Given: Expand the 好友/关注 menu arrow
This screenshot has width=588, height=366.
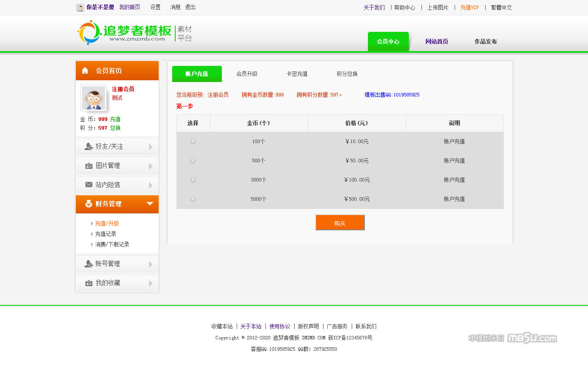Looking at the screenshot, I should (x=150, y=147).
